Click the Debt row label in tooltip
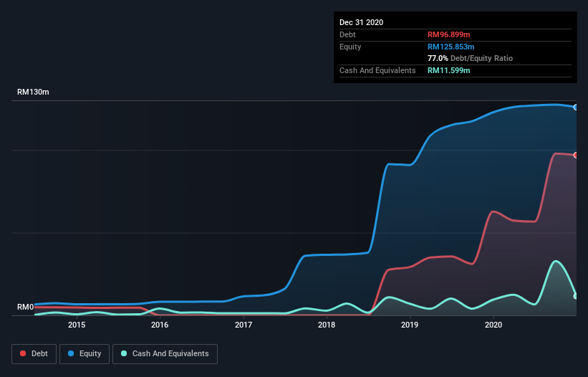Image resolution: width=588 pixels, height=377 pixels. coord(347,34)
